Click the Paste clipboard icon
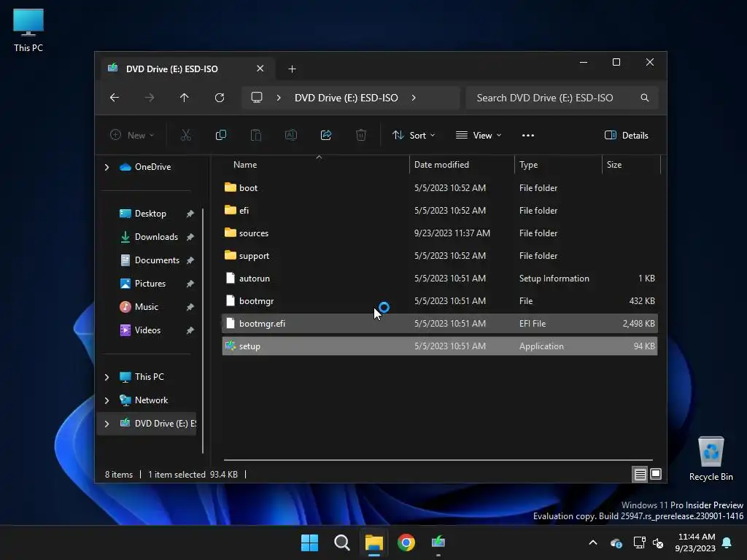 [256, 135]
